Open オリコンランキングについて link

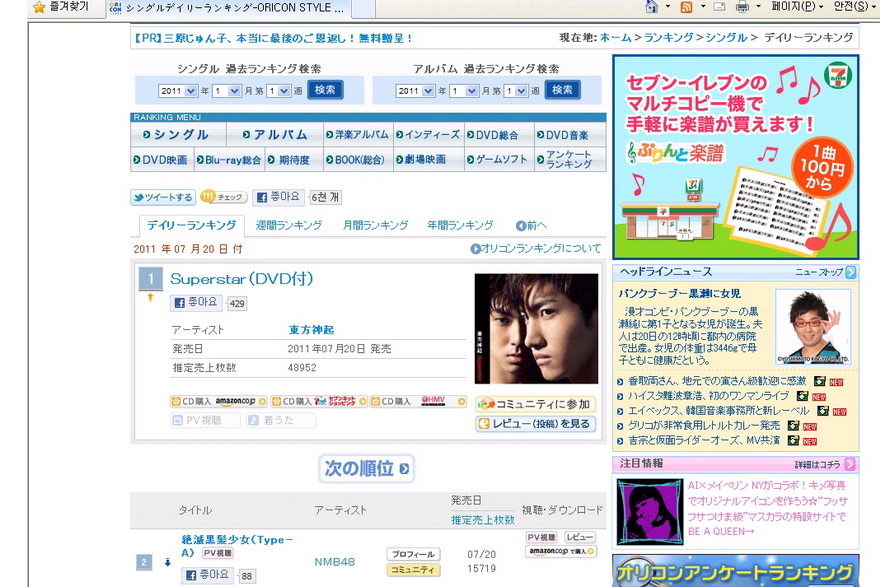pyautogui.click(x=536, y=248)
